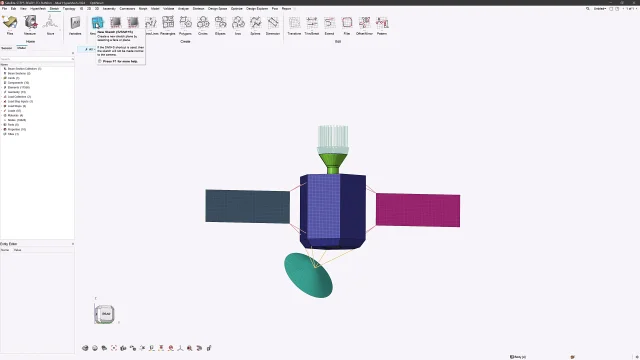The width and height of the screenshot is (640, 360).
Task: Choose the Fillet edit tool
Action: [347, 25]
